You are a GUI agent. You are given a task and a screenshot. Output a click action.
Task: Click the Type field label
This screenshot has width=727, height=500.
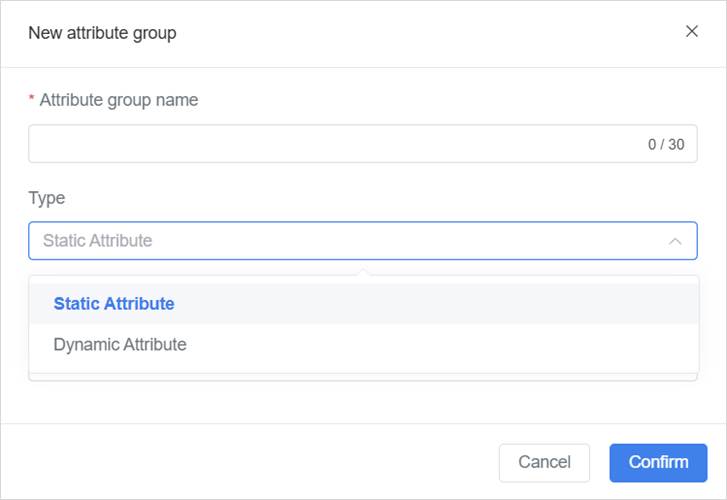click(46, 198)
